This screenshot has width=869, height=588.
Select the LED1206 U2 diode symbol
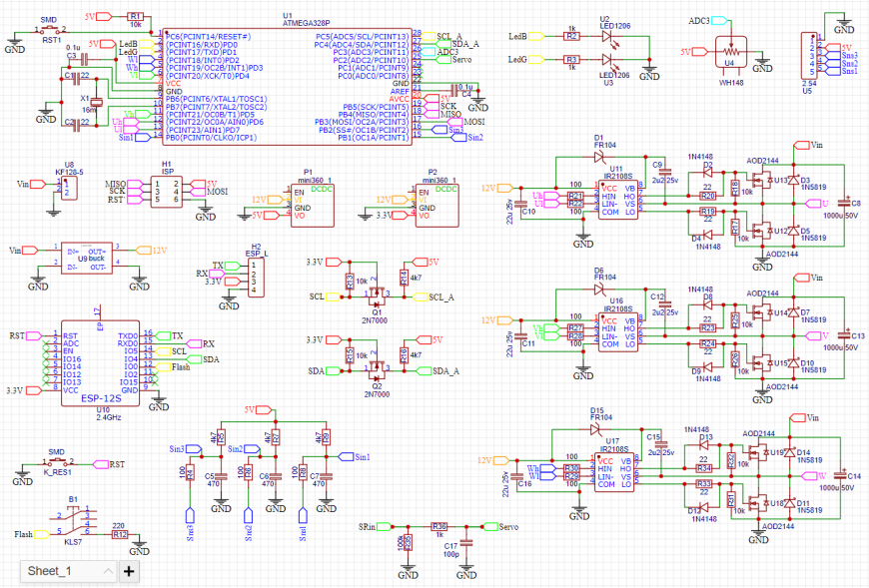(x=608, y=37)
